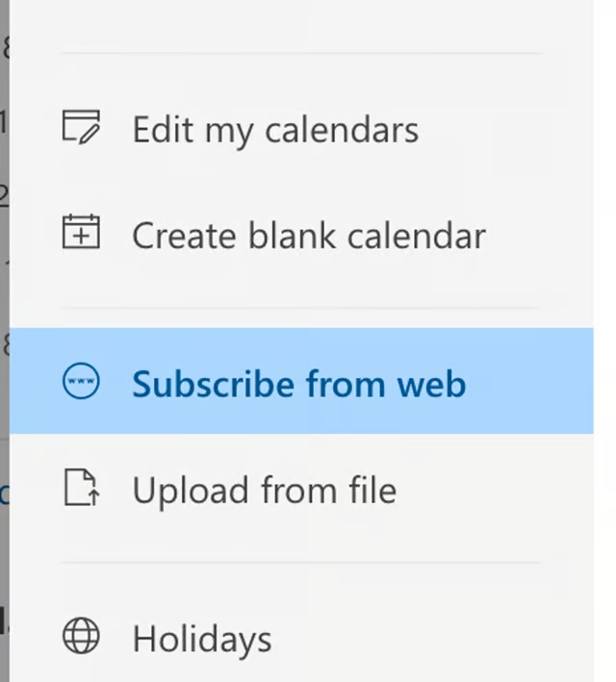Screen dimensions: 616x682
Task: Click the plus-calendar icon for Create blank calendar
Action: (81, 233)
